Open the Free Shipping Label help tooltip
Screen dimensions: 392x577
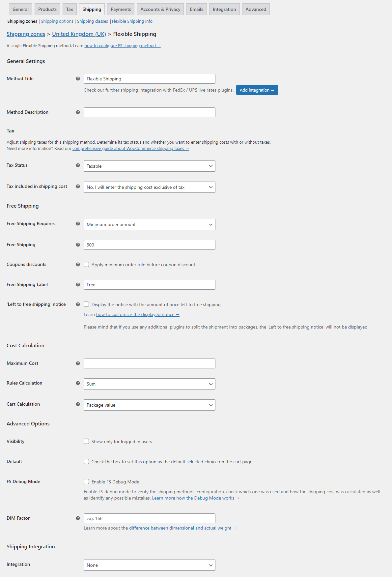[78, 285]
